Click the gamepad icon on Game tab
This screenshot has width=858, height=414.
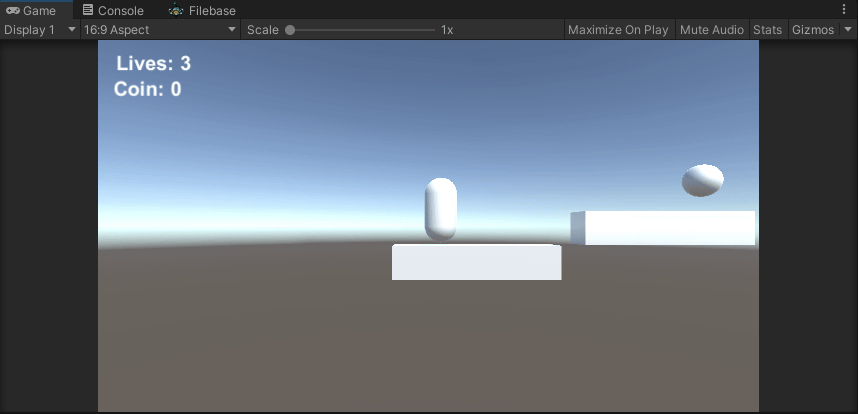point(13,10)
